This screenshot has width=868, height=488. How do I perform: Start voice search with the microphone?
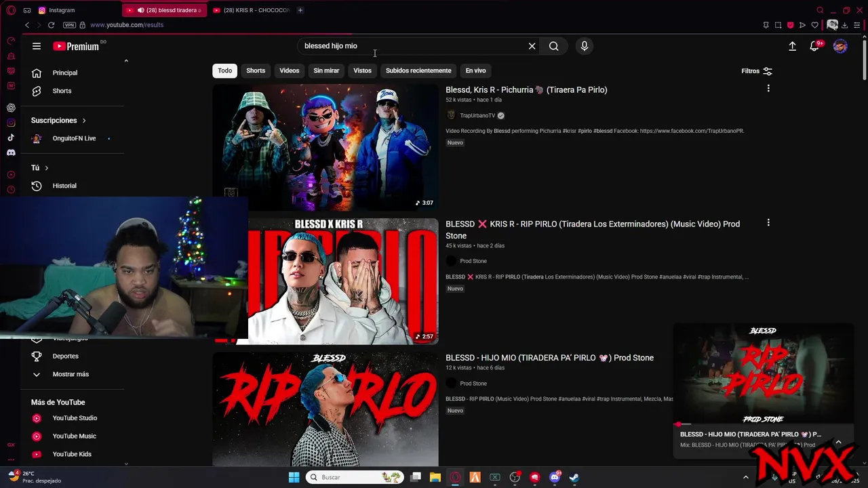[585, 46]
